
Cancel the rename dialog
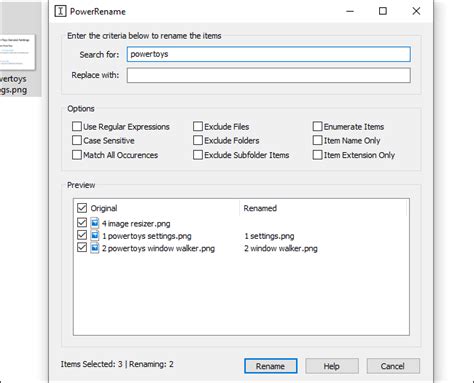393,366
